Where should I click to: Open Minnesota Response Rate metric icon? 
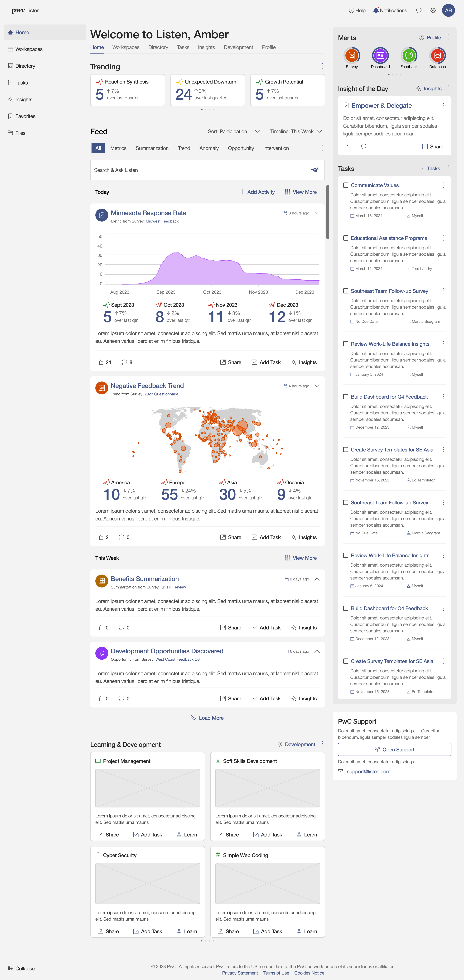[101, 215]
